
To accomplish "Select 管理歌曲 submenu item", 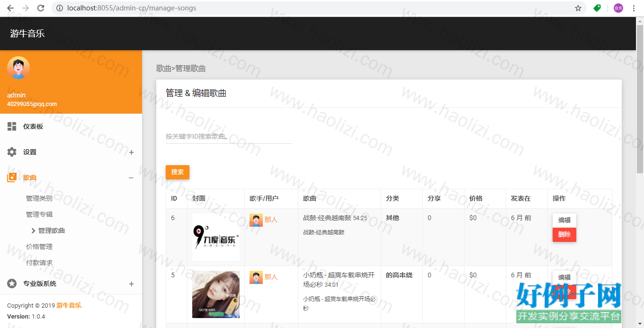I will [52, 230].
